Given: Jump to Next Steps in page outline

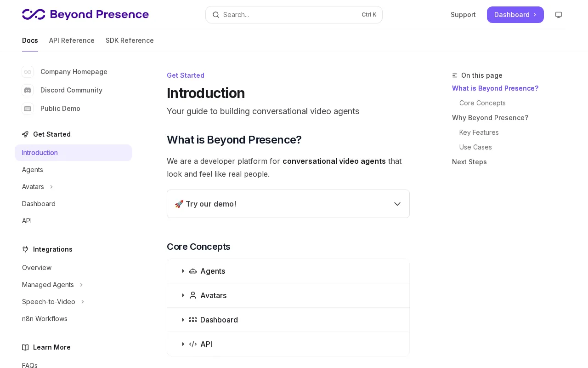Looking at the screenshot, I should (x=469, y=162).
